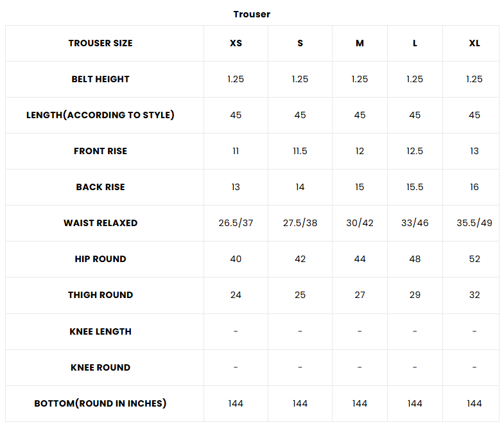Click the XS size column header
Screen dimensions: 504x431
point(236,43)
